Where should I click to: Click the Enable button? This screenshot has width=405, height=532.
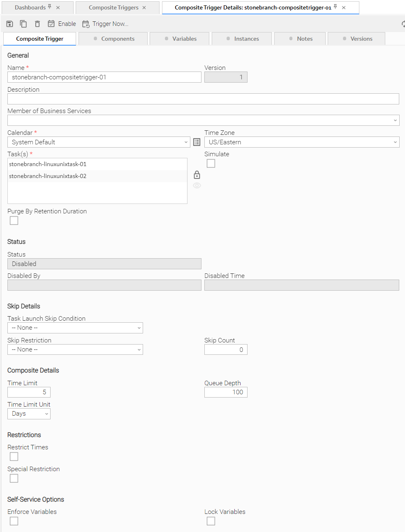point(62,24)
